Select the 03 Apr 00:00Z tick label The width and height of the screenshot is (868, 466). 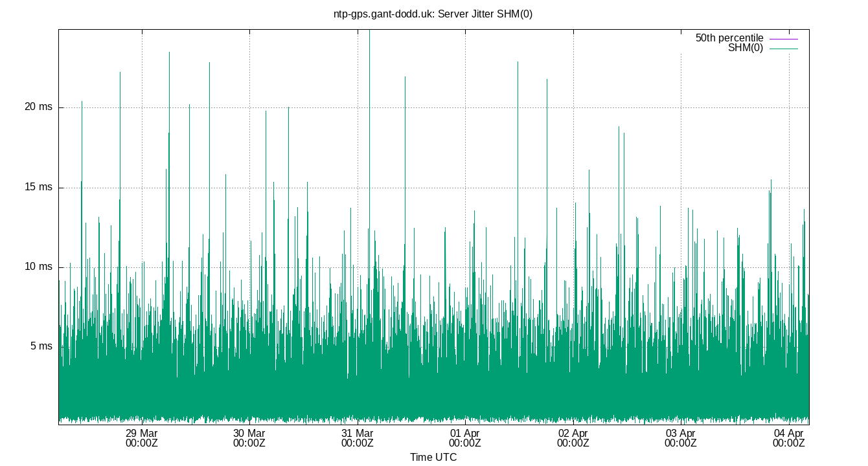[681, 438]
